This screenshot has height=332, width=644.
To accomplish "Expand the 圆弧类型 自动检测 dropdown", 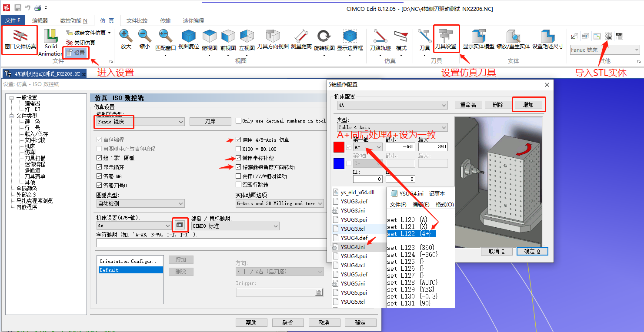I will pyautogui.click(x=140, y=203).
